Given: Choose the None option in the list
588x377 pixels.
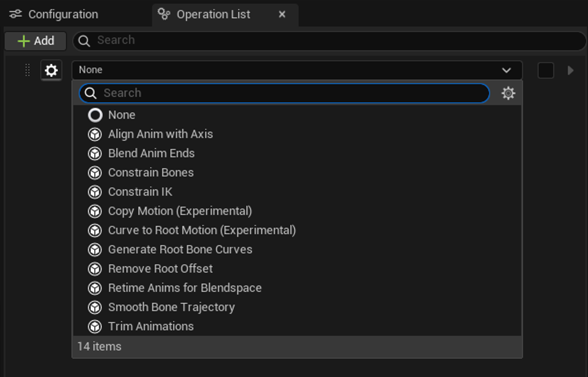Looking at the screenshot, I should pyautogui.click(x=297, y=115).
